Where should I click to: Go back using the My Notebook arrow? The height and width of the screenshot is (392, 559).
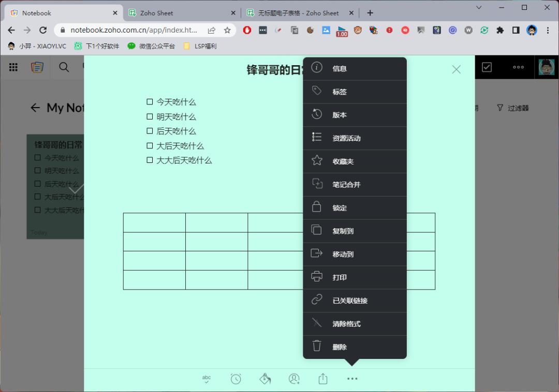point(35,108)
